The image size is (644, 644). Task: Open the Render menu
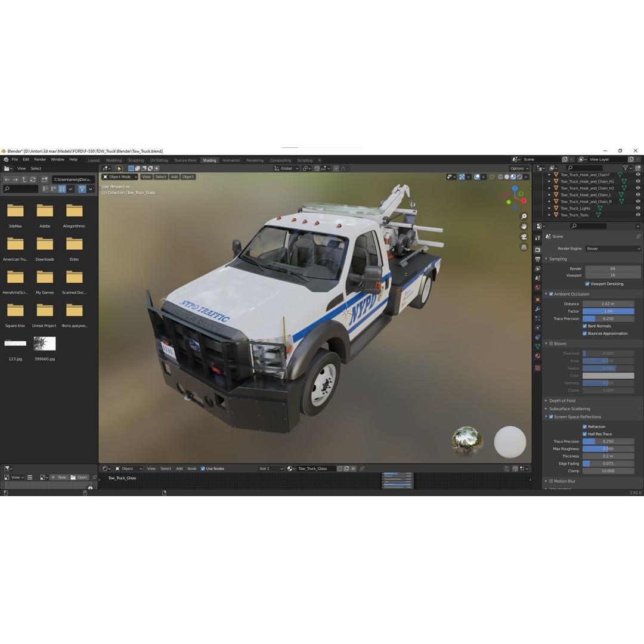(40, 159)
